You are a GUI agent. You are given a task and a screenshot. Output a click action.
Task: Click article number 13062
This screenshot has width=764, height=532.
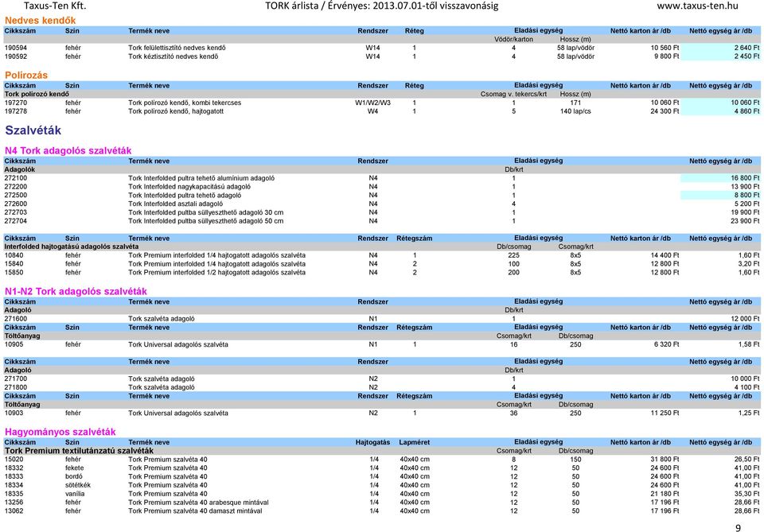coord(14,511)
